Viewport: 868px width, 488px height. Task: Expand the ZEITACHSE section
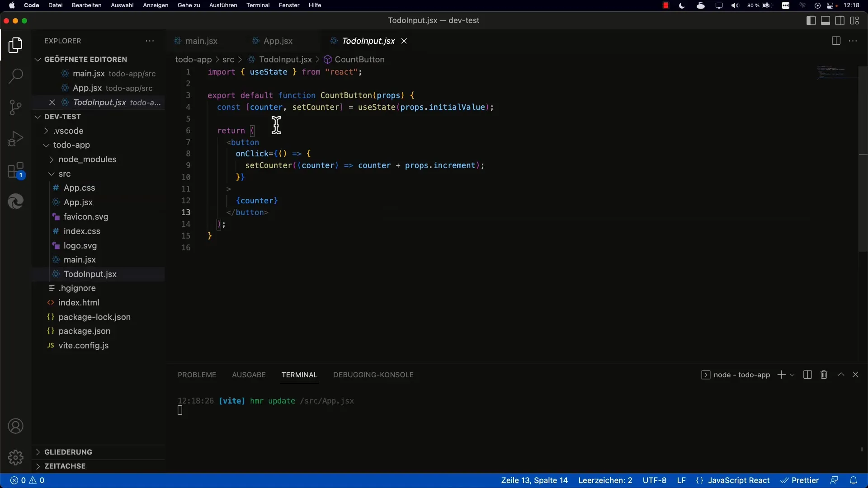pyautogui.click(x=65, y=466)
